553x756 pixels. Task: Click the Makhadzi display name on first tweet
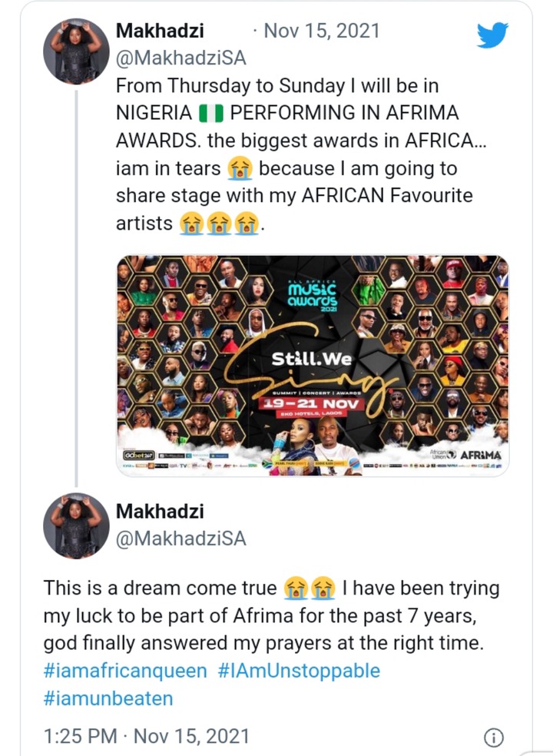(x=160, y=31)
